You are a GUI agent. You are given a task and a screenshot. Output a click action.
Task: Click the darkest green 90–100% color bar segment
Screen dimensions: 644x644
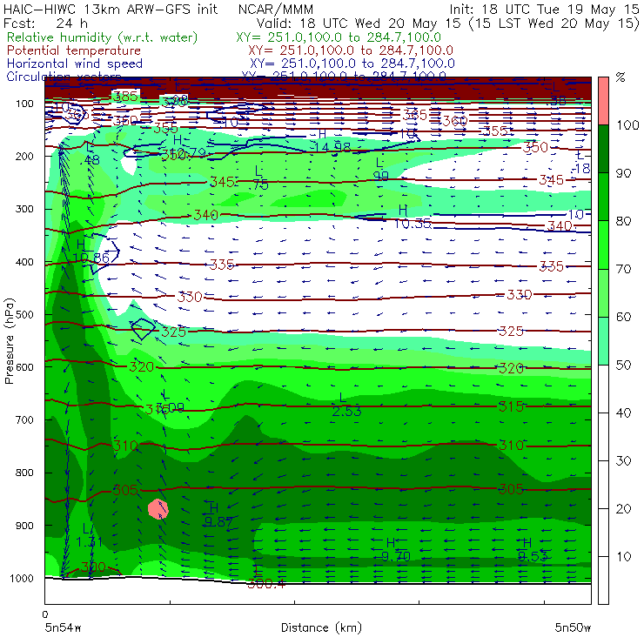point(603,149)
